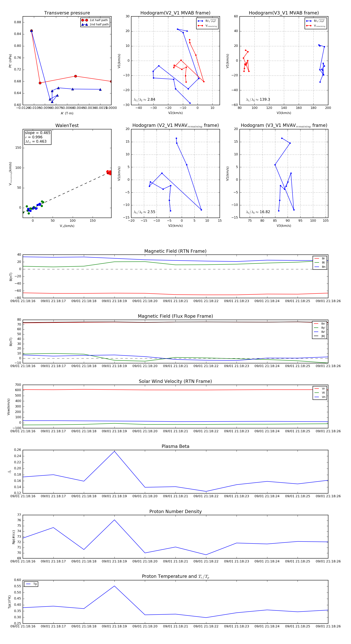Click the "Proton Number Density" plot title

coord(175,511)
